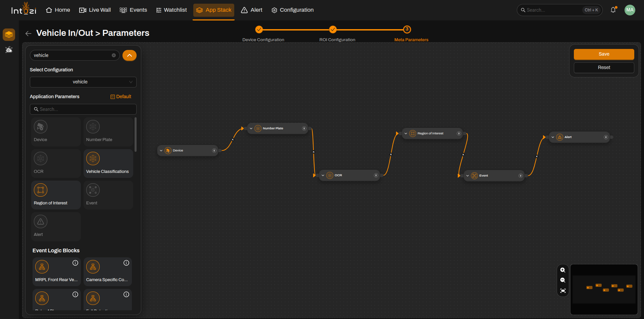Open the Home menu item
The width and height of the screenshot is (644, 319).
[x=58, y=10]
